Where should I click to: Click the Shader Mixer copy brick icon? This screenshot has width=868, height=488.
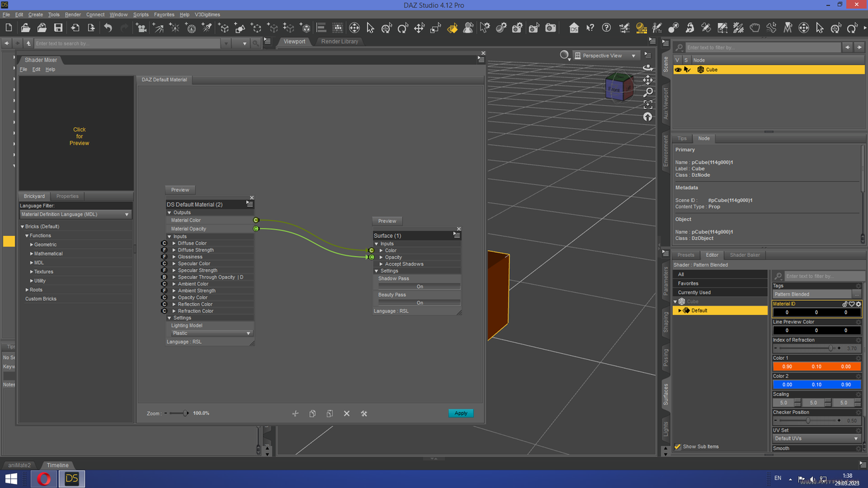click(x=312, y=413)
